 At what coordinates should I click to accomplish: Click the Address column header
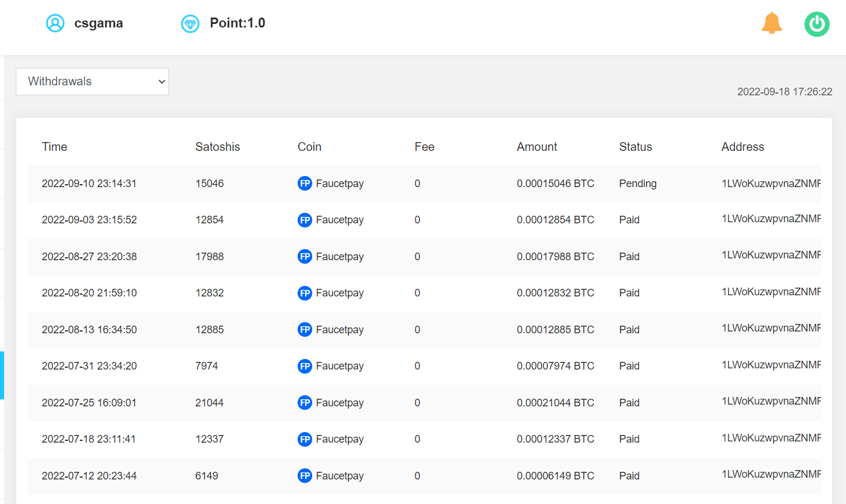(x=743, y=147)
